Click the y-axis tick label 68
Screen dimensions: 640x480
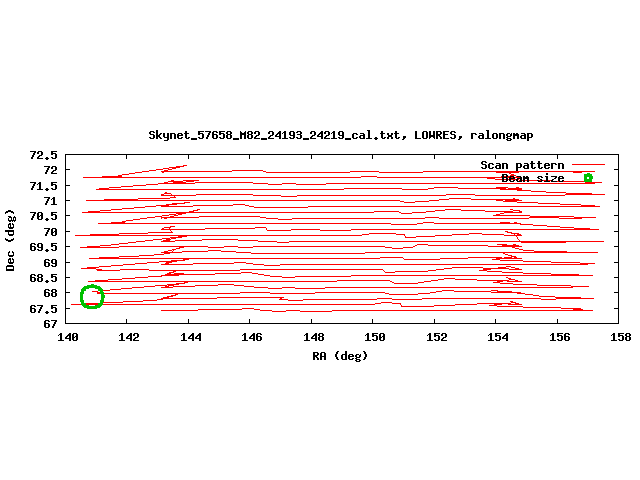pyautogui.click(x=50, y=293)
